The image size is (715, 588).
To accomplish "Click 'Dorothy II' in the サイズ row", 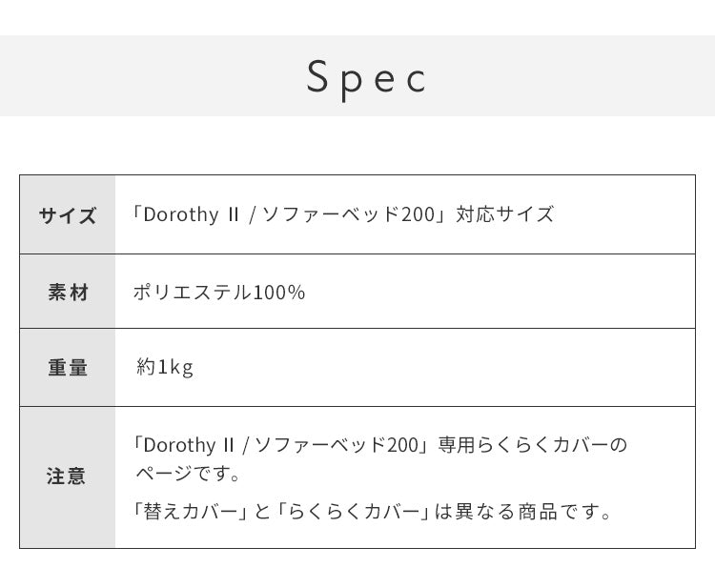I will (x=189, y=214).
